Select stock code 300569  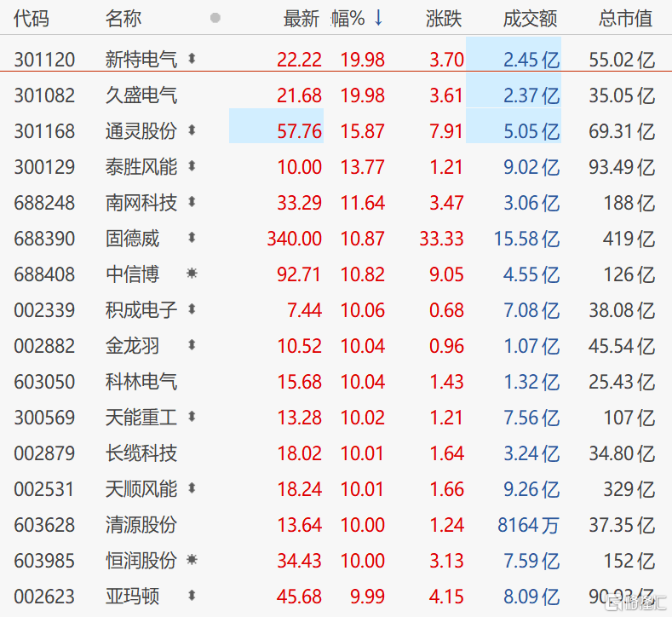pyautogui.click(x=44, y=418)
